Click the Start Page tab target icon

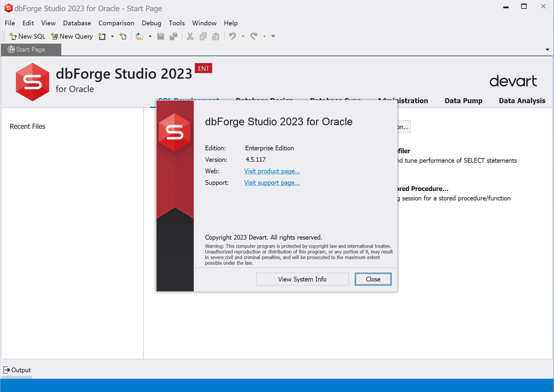(x=11, y=49)
